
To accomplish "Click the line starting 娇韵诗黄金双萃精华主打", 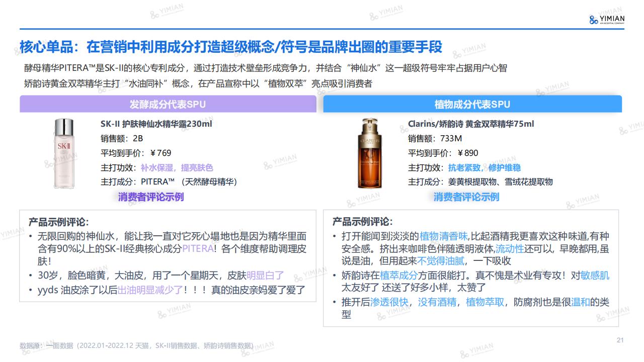I will pos(198,83).
